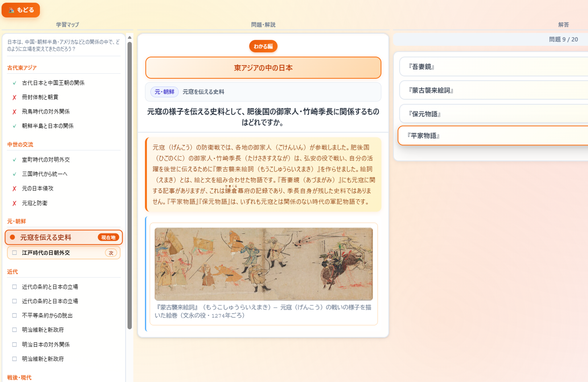Viewport: 588px width, 382px height.
Task: Click the orange explanation text box
Action: [263, 174]
